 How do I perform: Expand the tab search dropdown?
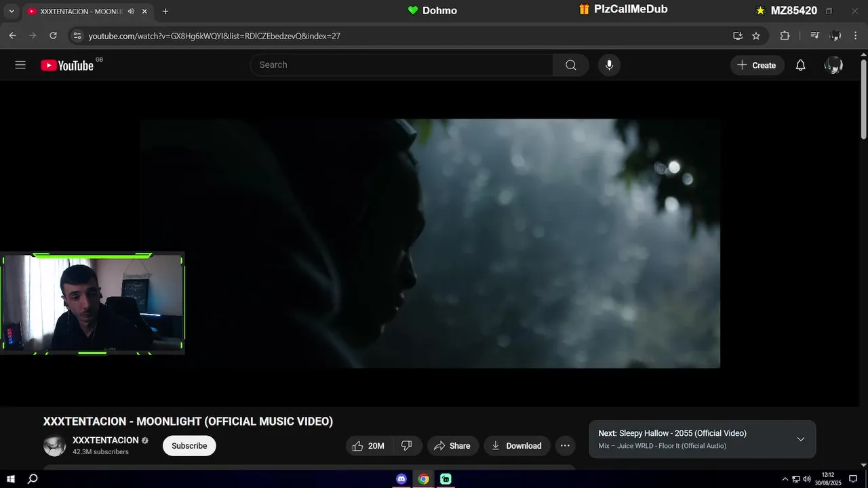click(x=11, y=12)
